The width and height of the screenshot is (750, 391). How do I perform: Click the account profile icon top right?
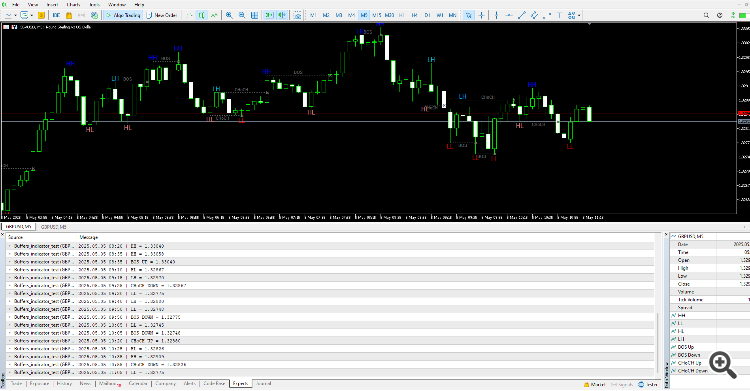pos(719,15)
